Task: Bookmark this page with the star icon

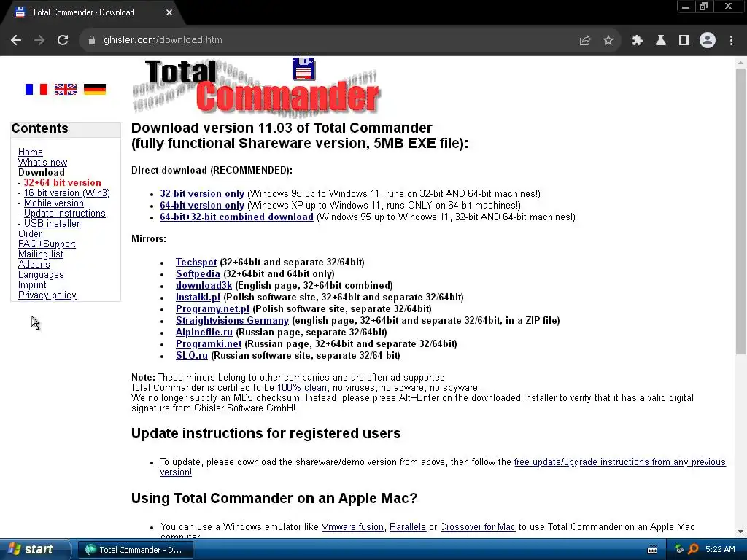Action: pyautogui.click(x=608, y=41)
